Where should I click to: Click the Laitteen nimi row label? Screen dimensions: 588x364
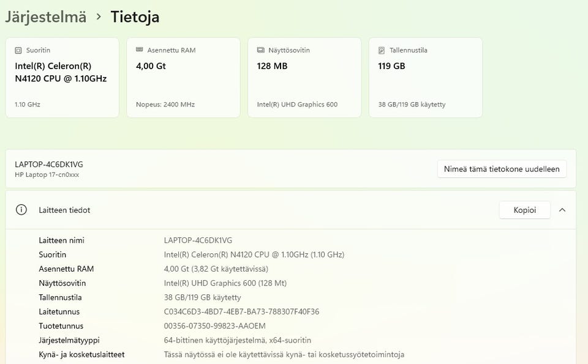click(61, 240)
